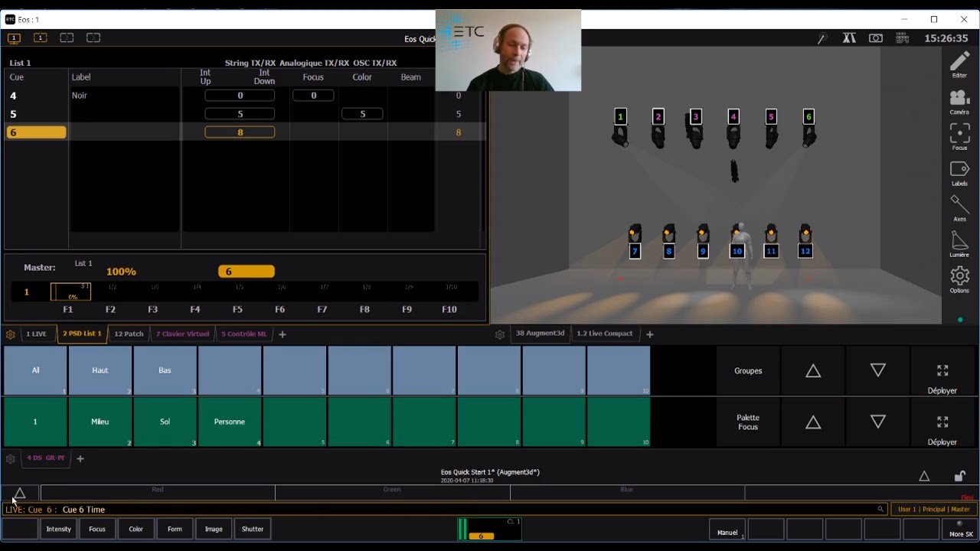This screenshot has height=551, width=980.
Task: Select fixture 6 label in 3D view
Action: tap(808, 116)
